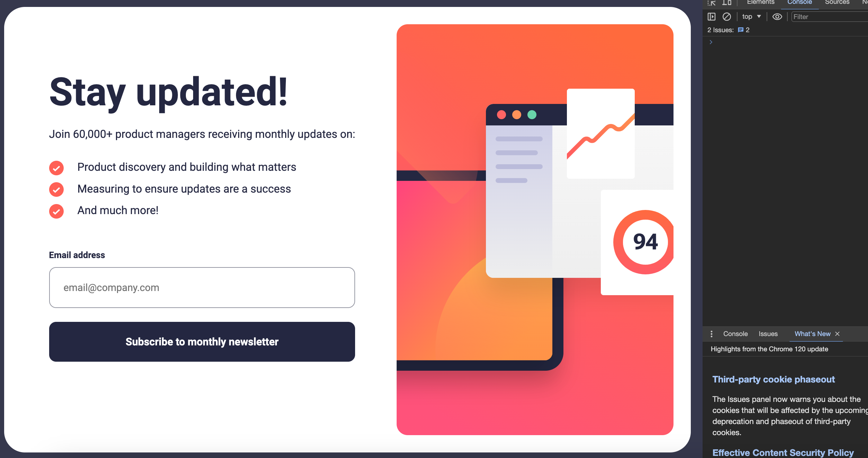
Task: Click the eye/visibility icon in DevTools
Action: (777, 17)
